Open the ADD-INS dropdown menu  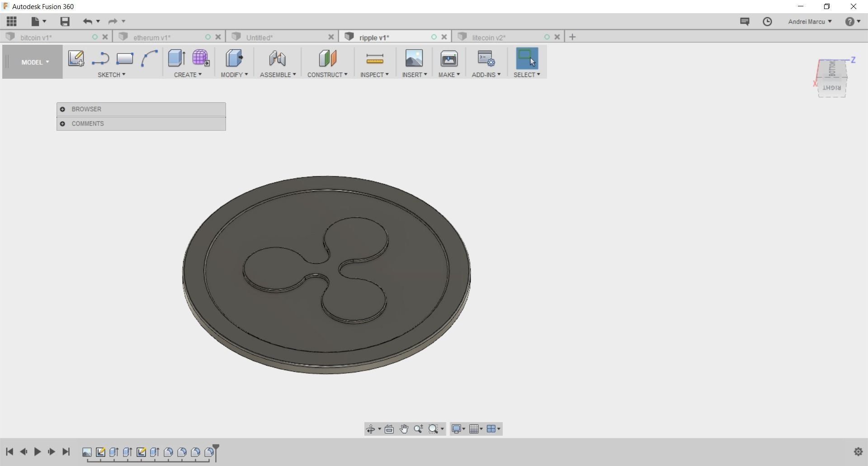click(486, 75)
